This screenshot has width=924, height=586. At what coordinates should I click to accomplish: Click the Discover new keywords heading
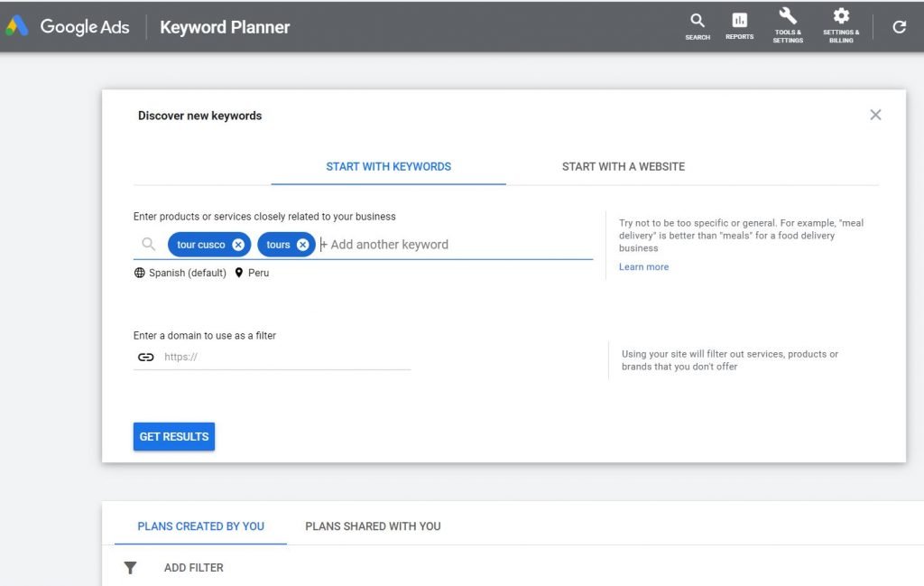coord(199,116)
